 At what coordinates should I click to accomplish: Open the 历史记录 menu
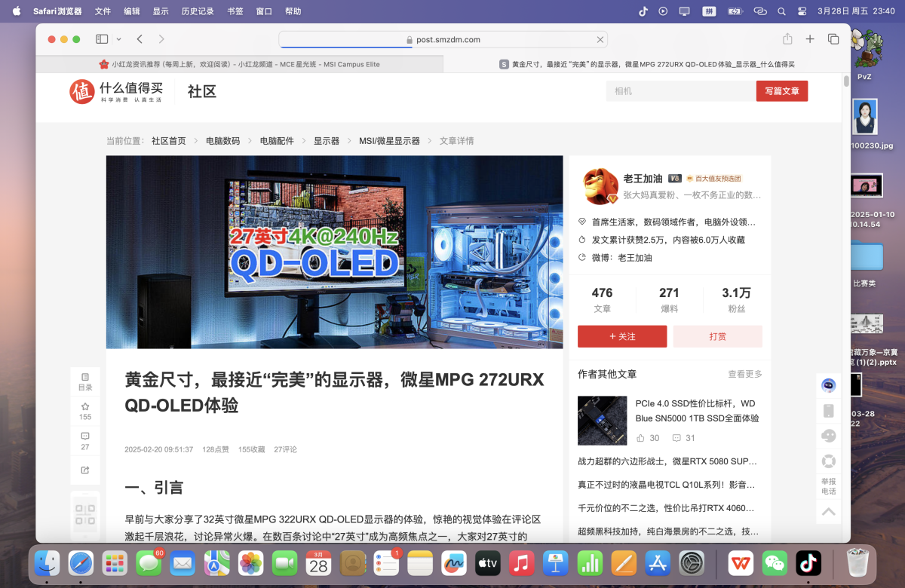(x=198, y=11)
